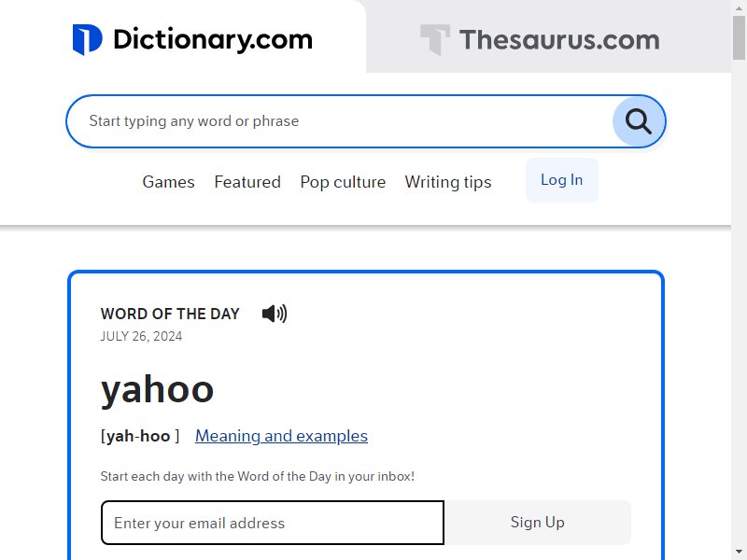
Task: Open the Writing tips menu
Action: (x=448, y=182)
